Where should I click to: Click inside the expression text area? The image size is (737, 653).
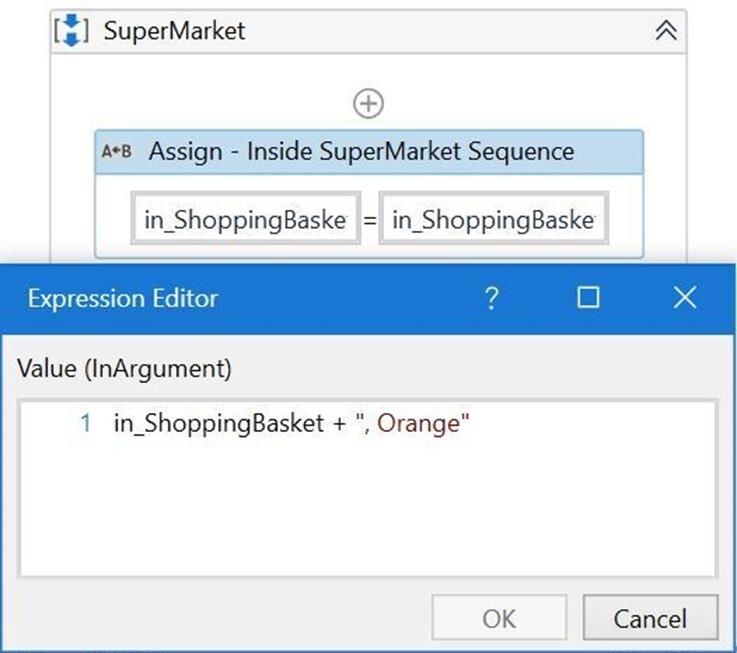(368, 488)
